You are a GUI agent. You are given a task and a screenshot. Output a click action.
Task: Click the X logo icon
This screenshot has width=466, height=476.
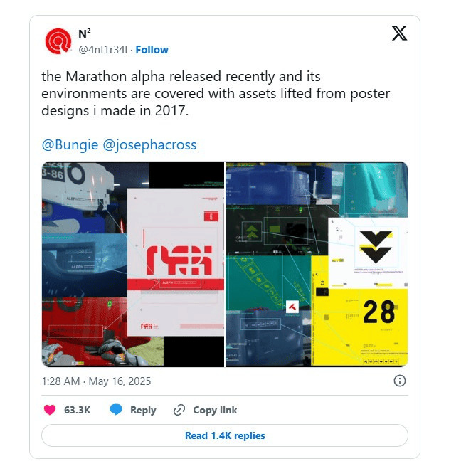click(x=399, y=33)
